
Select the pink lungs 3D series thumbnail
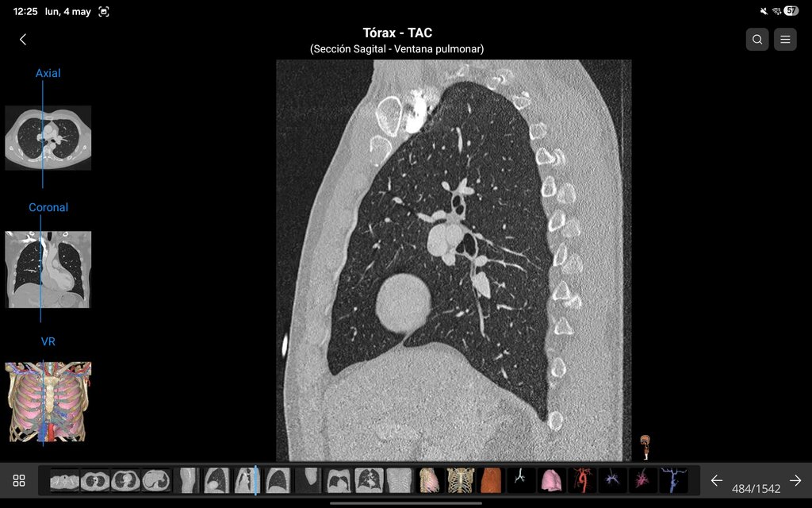click(x=552, y=480)
